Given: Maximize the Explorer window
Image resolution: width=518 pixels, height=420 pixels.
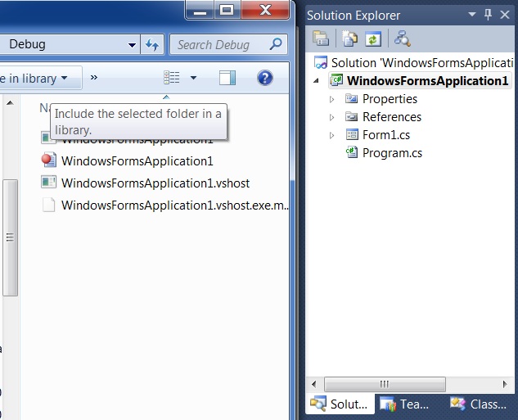Looking at the screenshot, I should (x=227, y=10).
